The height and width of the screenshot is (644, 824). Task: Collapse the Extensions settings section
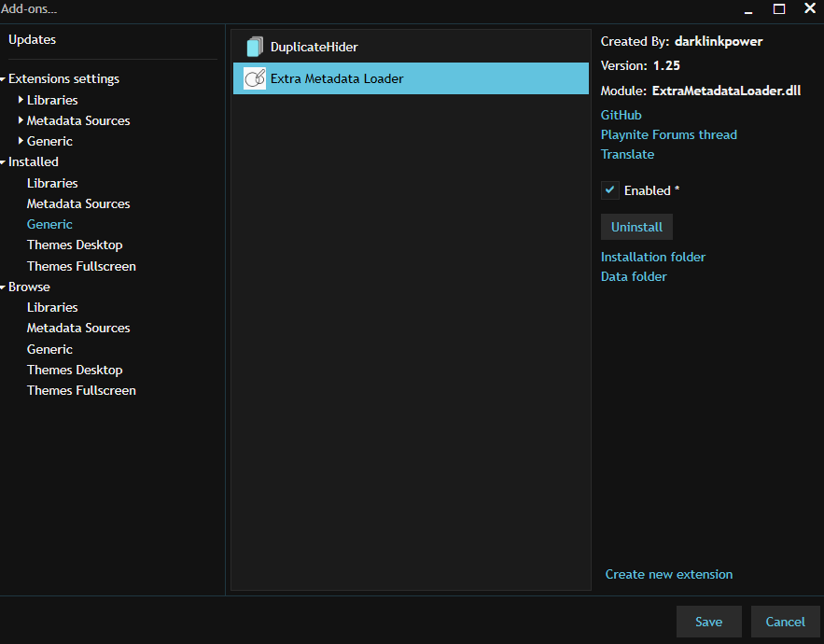[3, 79]
